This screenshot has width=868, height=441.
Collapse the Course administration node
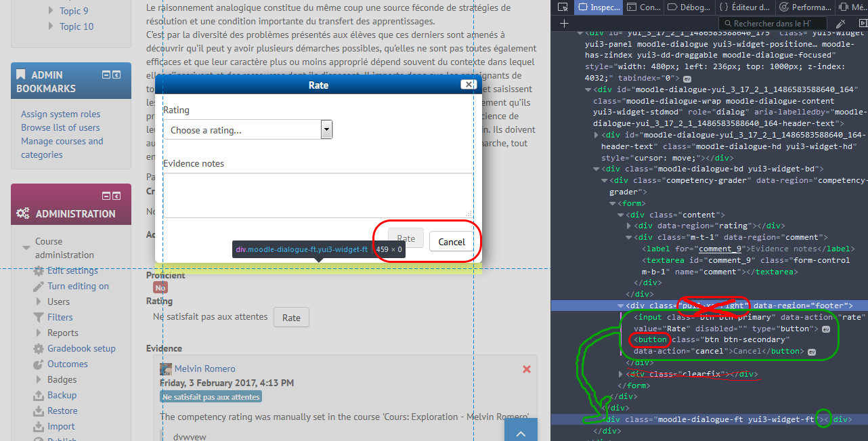pyautogui.click(x=26, y=248)
